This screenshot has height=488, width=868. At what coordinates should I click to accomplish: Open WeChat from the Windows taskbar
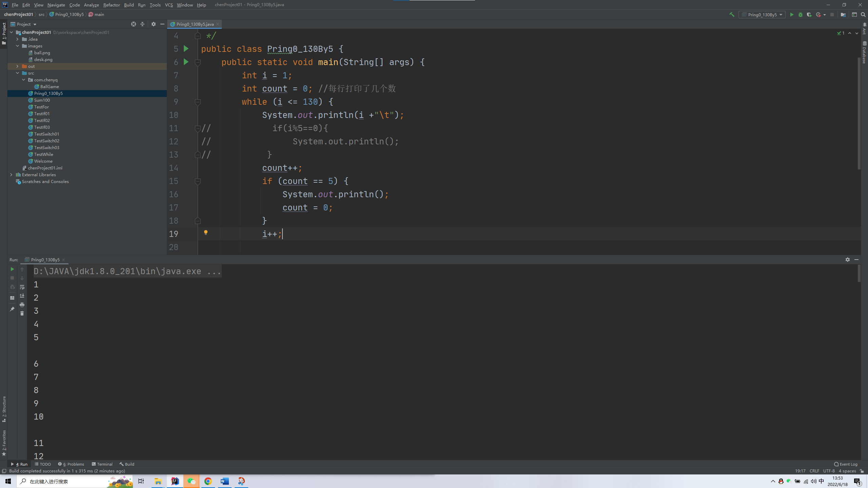192,481
